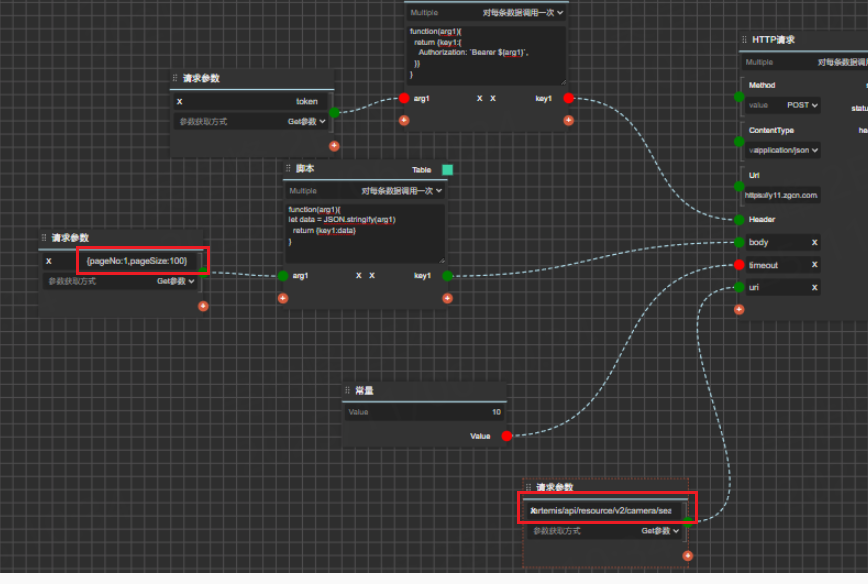868x584 pixels.
Task: Open 对每条数据调用一次 dropdown in 脚本 node
Action: 402,190
